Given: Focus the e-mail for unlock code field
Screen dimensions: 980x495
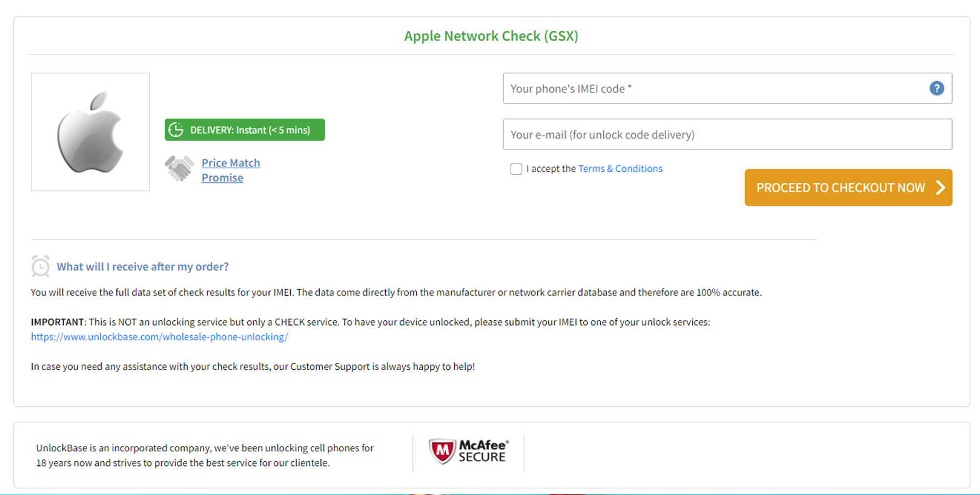Looking at the screenshot, I should [x=727, y=134].
